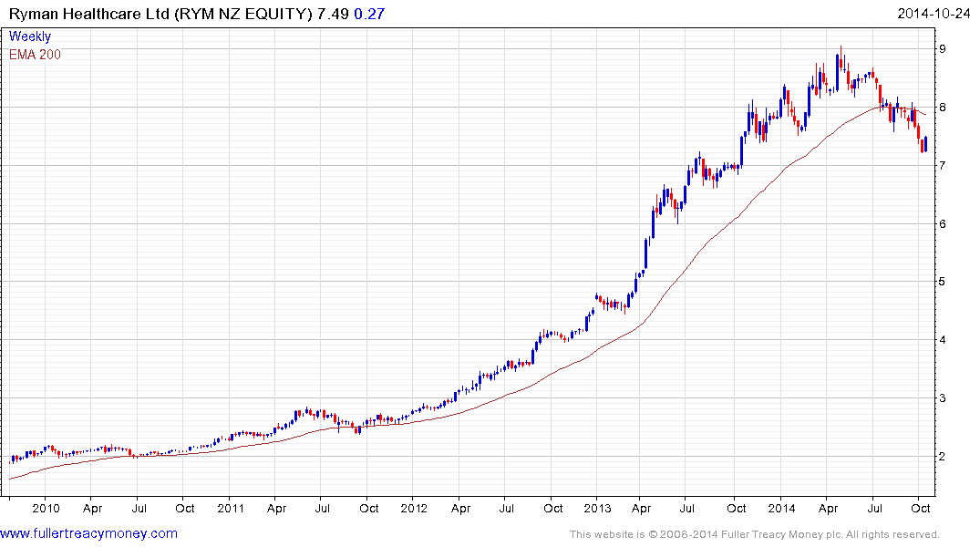Click the y-axis value 2

(x=942, y=457)
